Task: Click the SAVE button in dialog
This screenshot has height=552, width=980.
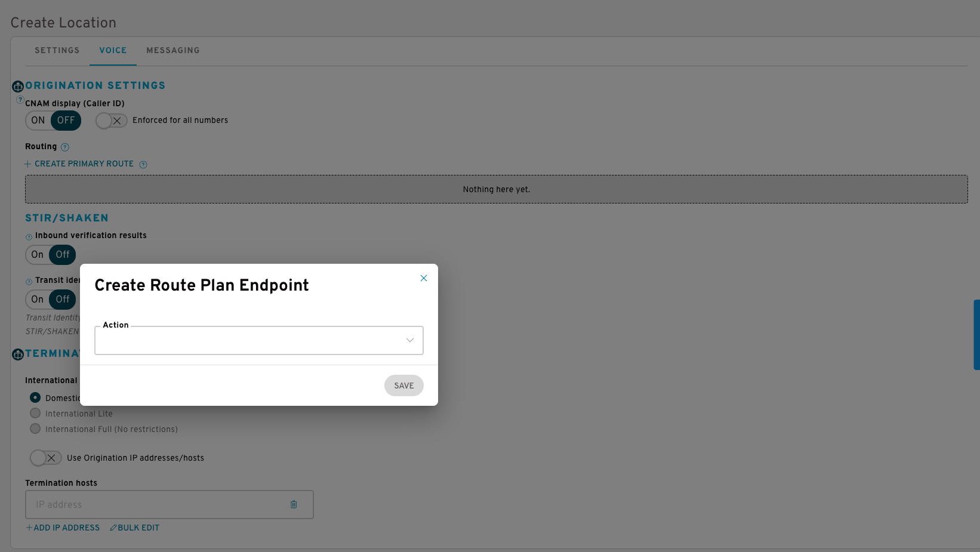Action: pos(404,386)
